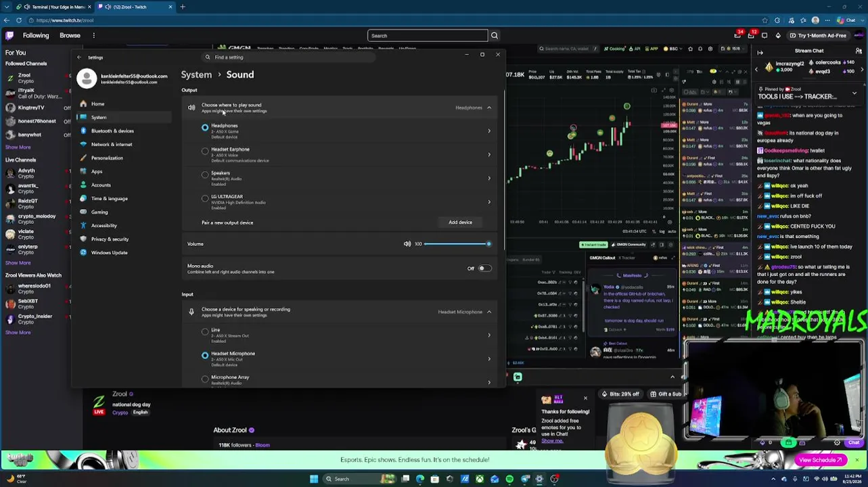
Task: Open Twitch Following page
Action: click(x=36, y=35)
